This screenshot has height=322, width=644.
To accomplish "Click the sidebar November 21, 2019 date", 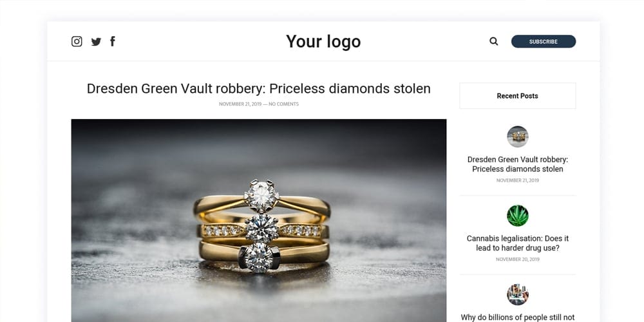I will click(x=517, y=180).
